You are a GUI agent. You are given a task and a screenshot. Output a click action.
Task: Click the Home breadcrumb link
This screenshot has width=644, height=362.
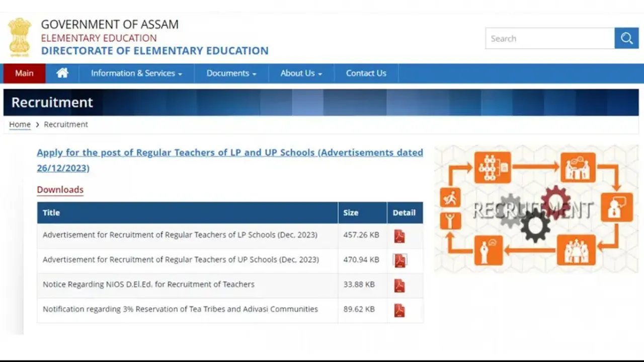click(20, 124)
